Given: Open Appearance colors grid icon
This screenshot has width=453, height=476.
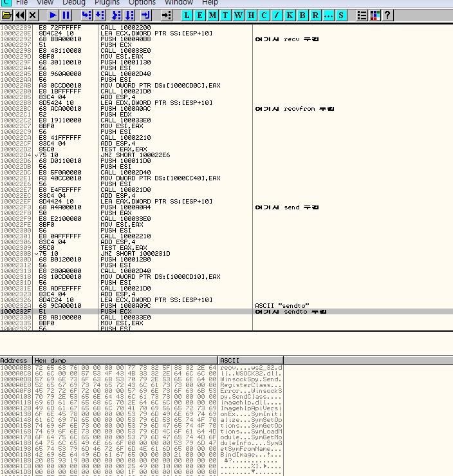Looking at the screenshot, I should [374, 15].
